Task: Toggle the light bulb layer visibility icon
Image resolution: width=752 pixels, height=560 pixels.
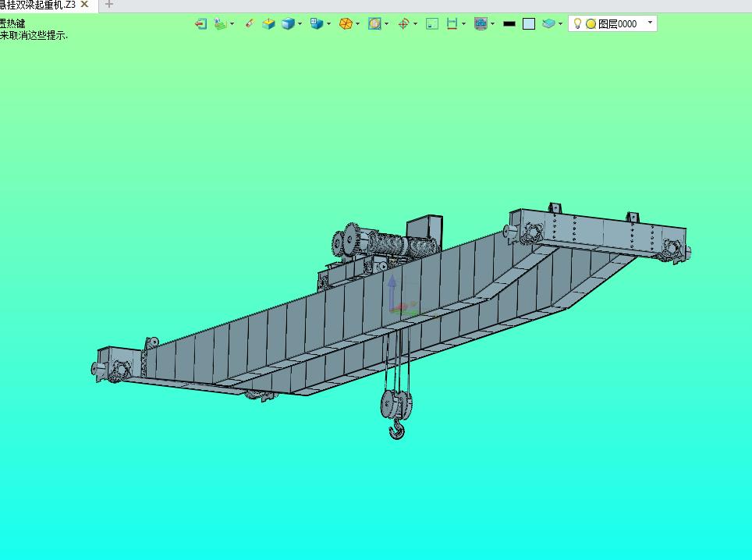Action: coord(577,23)
